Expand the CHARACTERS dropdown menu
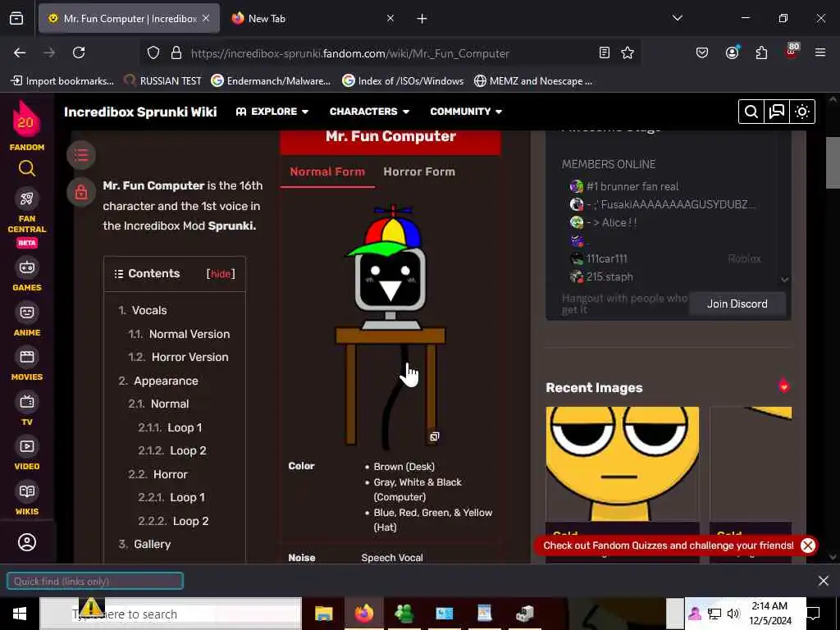 click(x=370, y=112)
